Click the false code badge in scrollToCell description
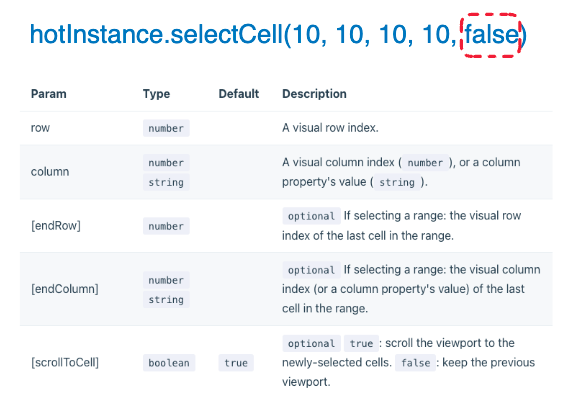 (415, 363)
